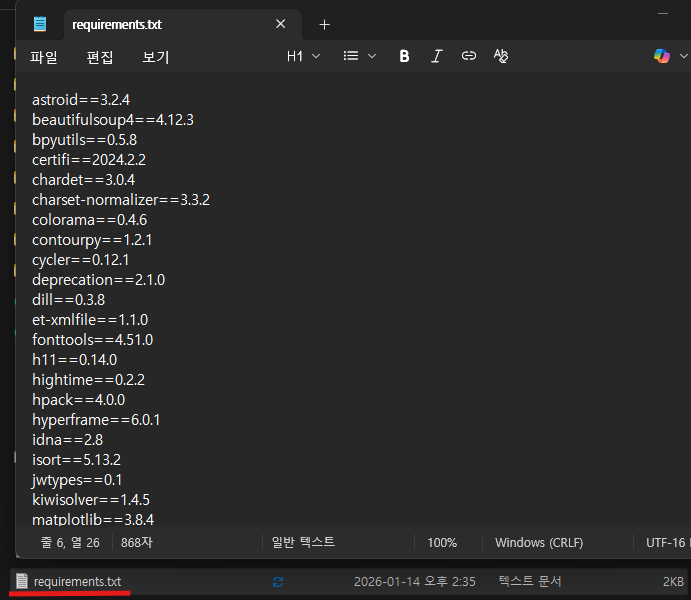This screenshot has height=600, width=691.
Task: Click the line chardet==3.0.4
Action: coord(83,179)
